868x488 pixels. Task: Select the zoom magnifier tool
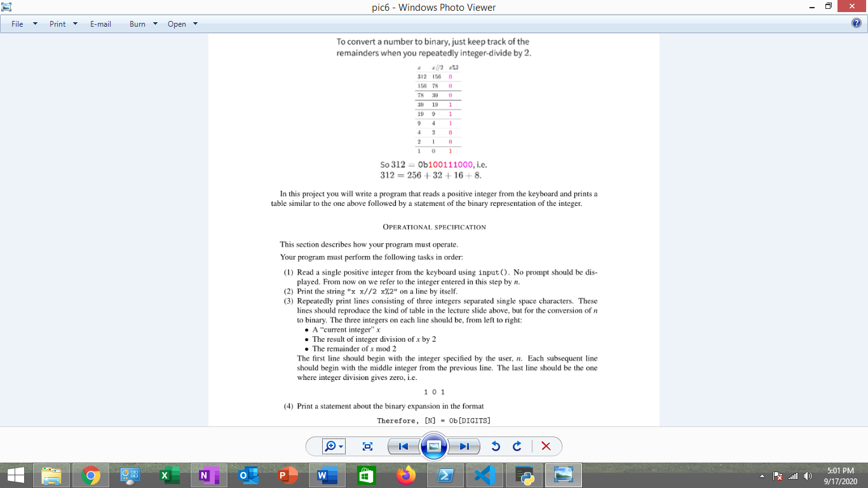point(332,446)
